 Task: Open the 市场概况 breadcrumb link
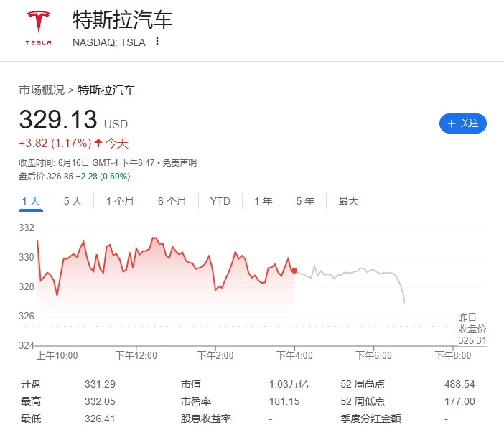(x=42, y=90)
